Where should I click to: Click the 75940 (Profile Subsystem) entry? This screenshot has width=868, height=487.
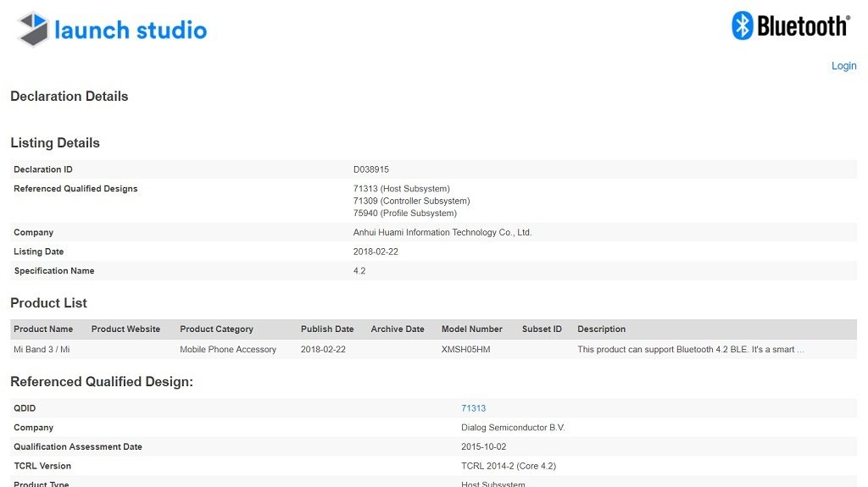404,213
